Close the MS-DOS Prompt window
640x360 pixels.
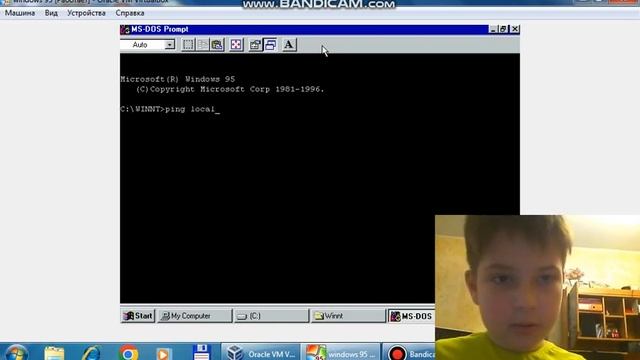(x=515, y=29)
